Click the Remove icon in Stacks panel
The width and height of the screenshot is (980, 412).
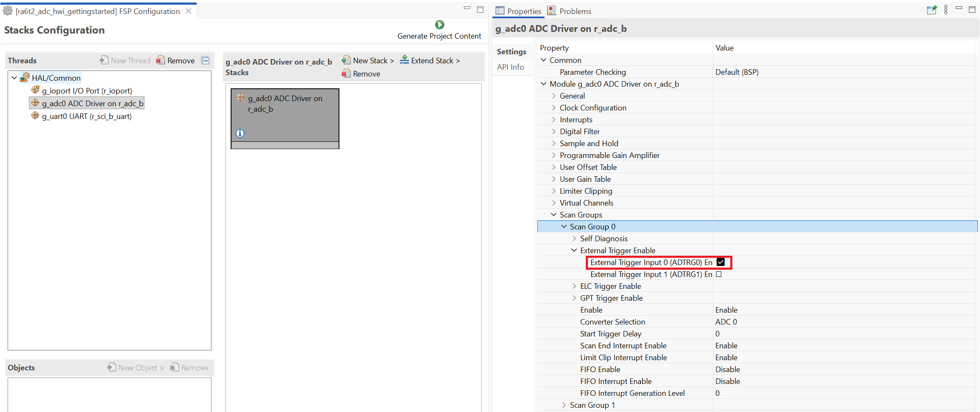(346, 74)
